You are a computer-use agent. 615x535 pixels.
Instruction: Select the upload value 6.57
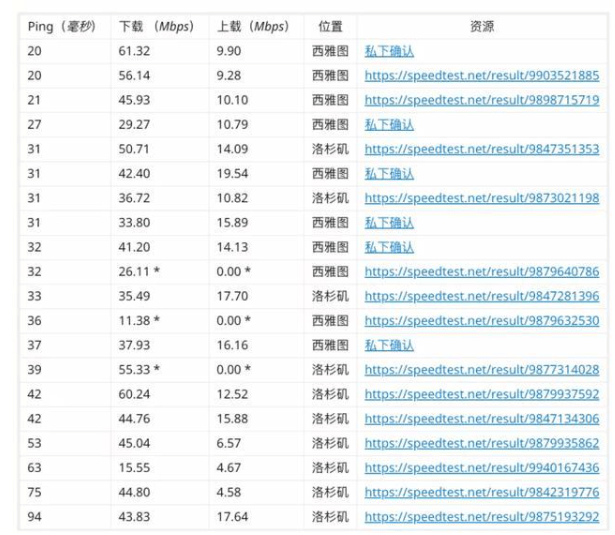point(229,443)
